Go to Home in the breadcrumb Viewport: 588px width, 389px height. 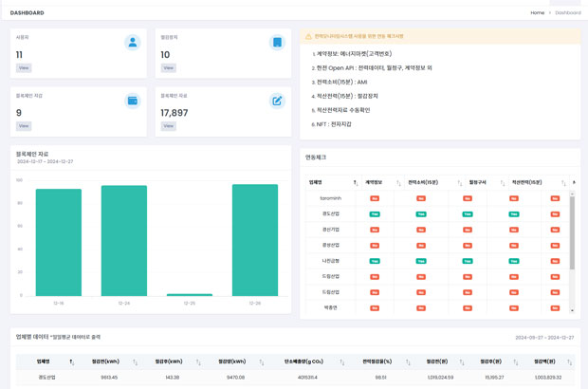click(537, 12)
